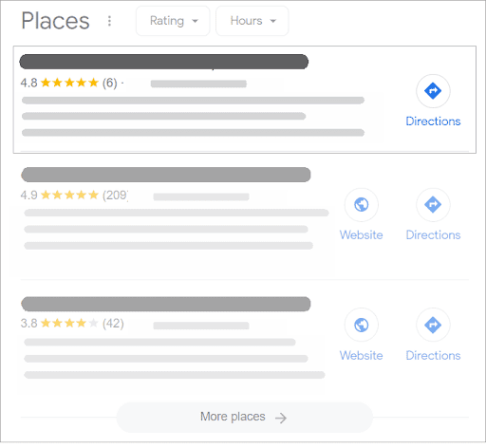Open the first place's dark title bar
The width and height of the screenshot is (486, 448).
pos(164,62)
